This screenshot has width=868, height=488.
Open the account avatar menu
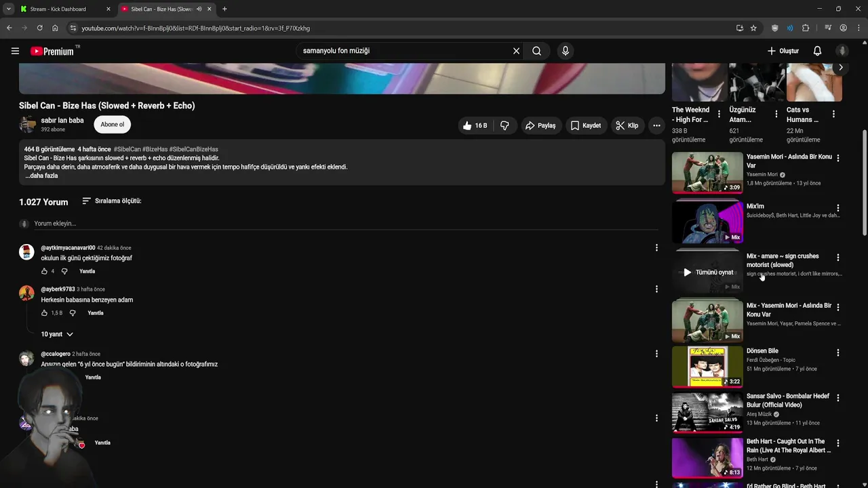click(842, 51)
